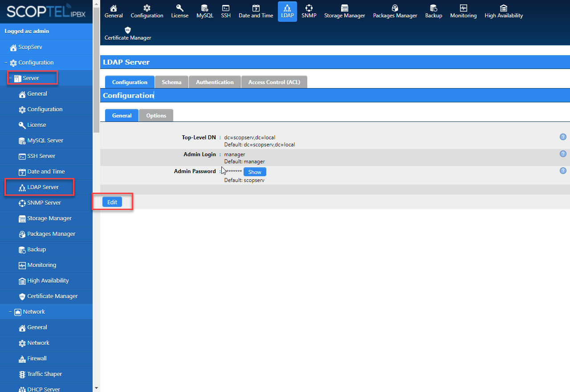Switch to the Options sub-tab
This screenshot has width=570, height=392.
point(156,116)
